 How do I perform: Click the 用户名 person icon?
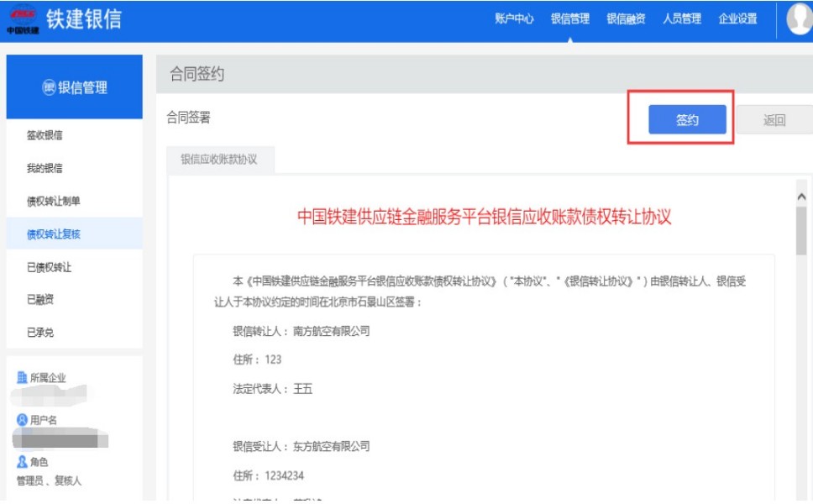click(22, 420)
